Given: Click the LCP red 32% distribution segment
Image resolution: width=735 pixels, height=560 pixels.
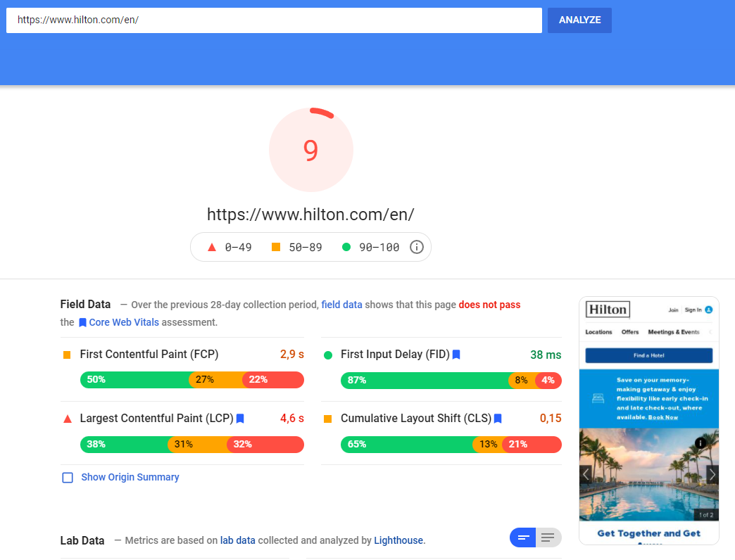Looking at the screenshot, I should [265, 445].
